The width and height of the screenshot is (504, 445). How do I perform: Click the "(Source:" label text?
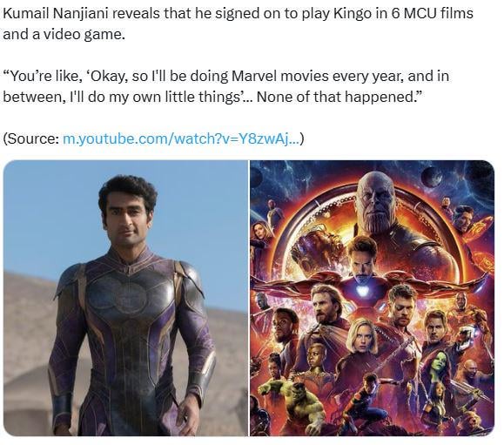point(30,139)
